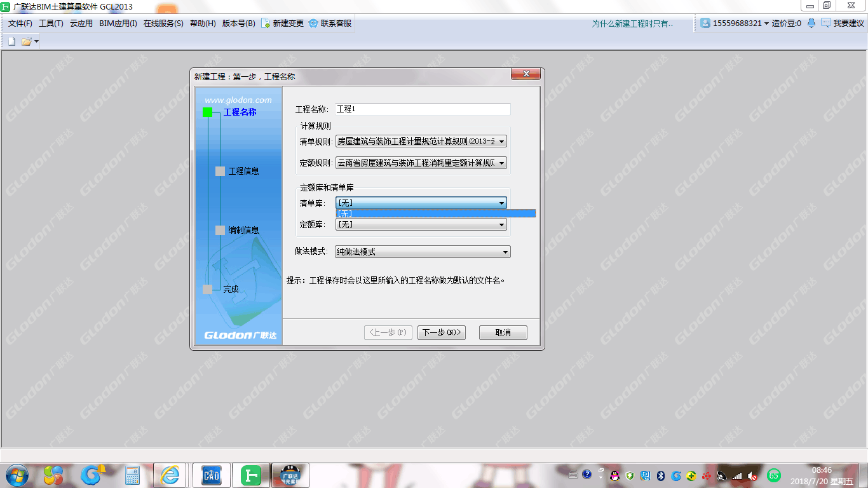This screenshot has height=488, width=868.
Task: Click the blue square tool tray icon
Action: click(645, 475)
